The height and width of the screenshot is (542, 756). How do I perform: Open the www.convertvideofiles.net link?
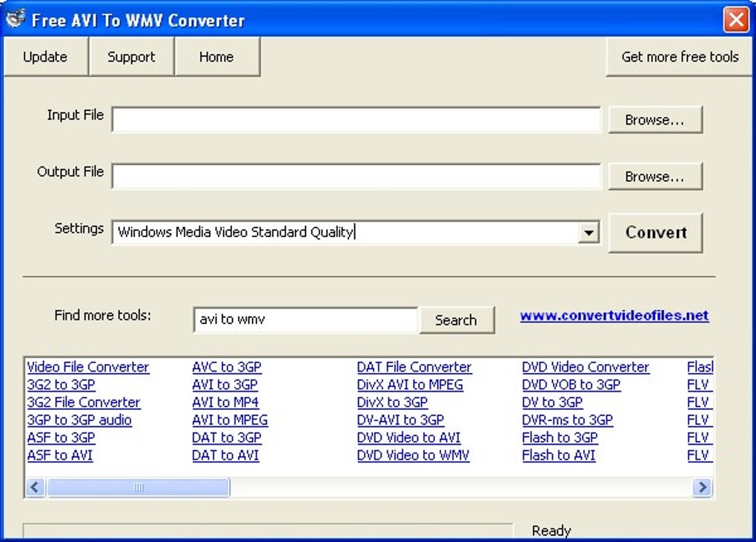point(614,315)
